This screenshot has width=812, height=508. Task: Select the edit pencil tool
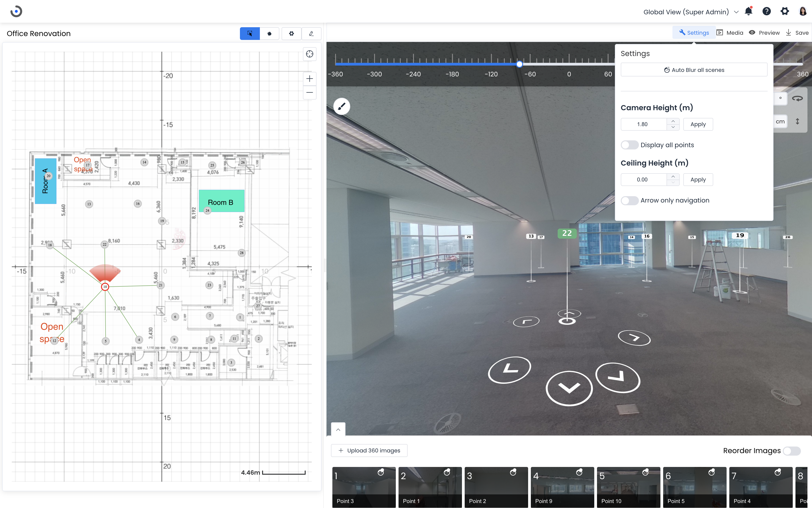[x=311, y=34]
